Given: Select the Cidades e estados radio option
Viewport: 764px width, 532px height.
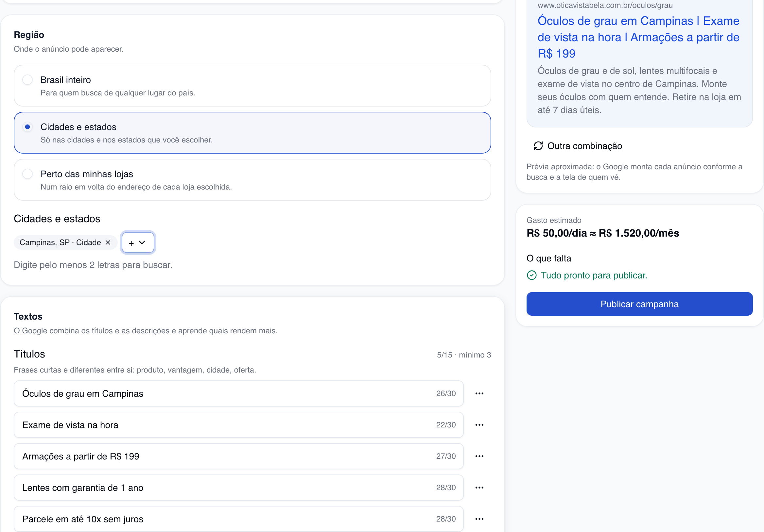Looking at the screenshot, I should [27, 127].
